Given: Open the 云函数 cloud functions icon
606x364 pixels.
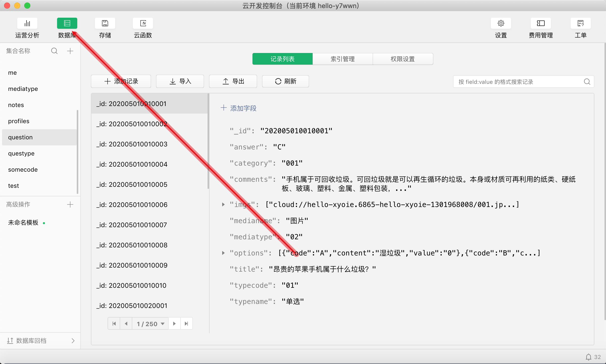Looking at the screenshot, I should 143,23.
